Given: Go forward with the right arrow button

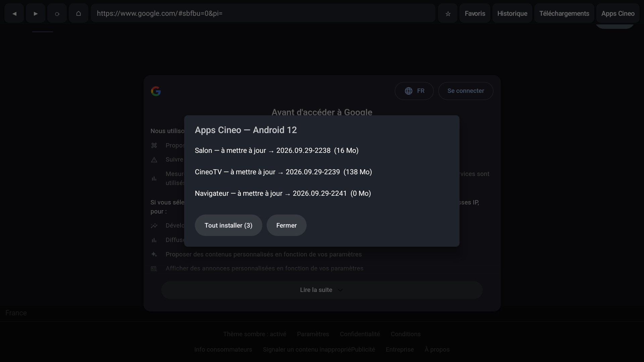Looking at the screenshot, I should [36, 13].
